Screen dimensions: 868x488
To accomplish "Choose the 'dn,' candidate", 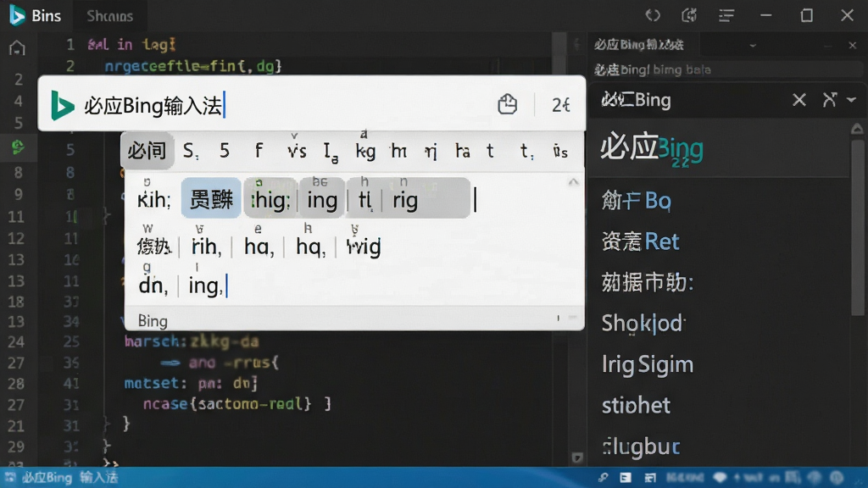I will [x=153, y=285].
